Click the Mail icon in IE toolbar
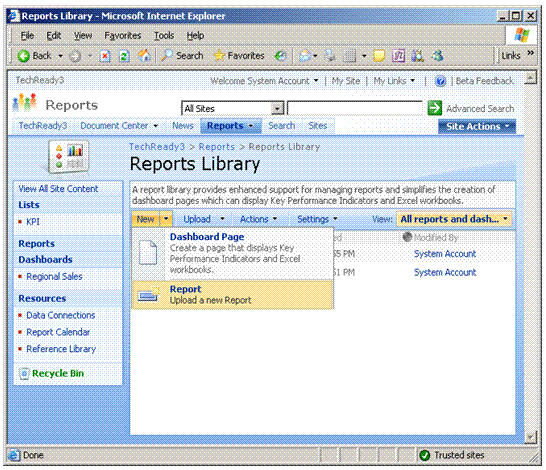The image size is (546, 470). pos(305,56)
